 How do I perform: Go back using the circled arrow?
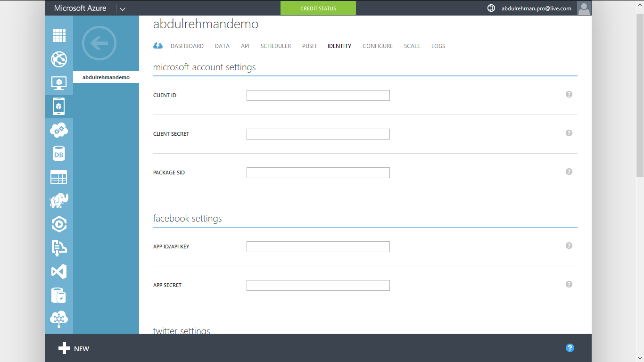[x=99, y=43]
